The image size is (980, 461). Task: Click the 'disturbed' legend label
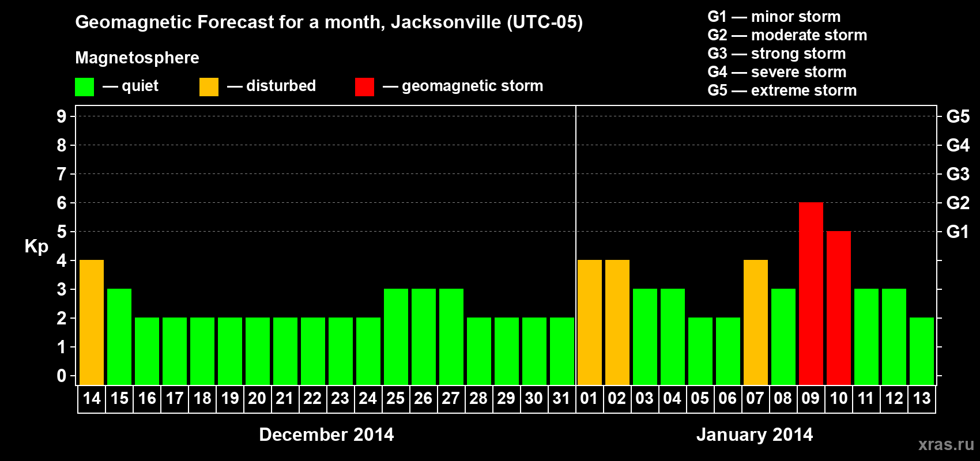coord(281,86)
